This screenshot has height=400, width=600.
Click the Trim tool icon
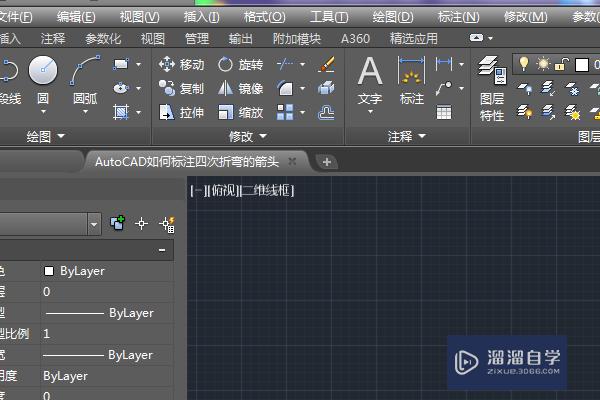click(285, 64)
